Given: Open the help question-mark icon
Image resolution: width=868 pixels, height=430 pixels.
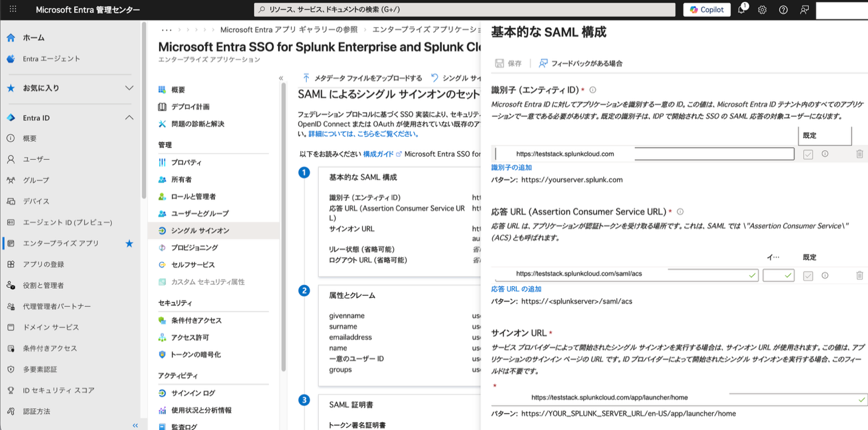Looking at the screenshot, I should point(783,10).
